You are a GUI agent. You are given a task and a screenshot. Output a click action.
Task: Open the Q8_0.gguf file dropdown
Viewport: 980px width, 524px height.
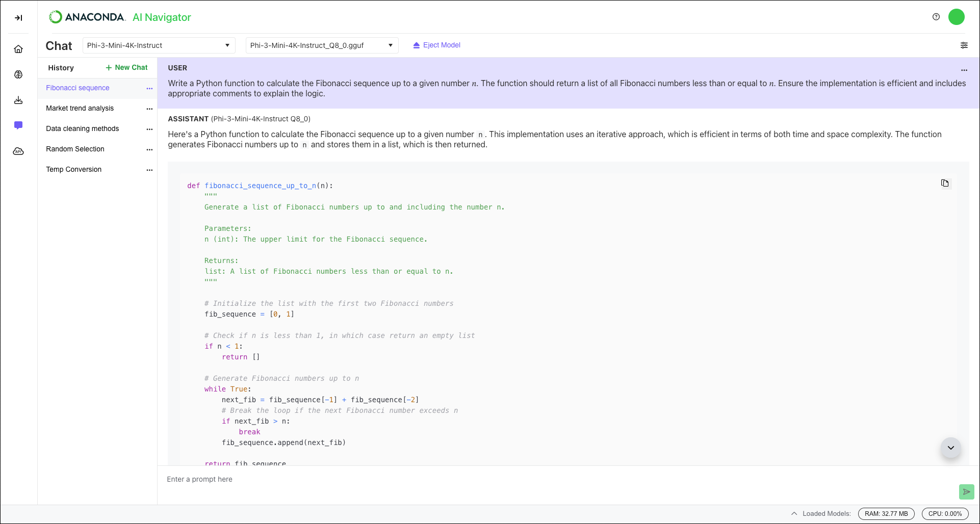tap(322, 45)
